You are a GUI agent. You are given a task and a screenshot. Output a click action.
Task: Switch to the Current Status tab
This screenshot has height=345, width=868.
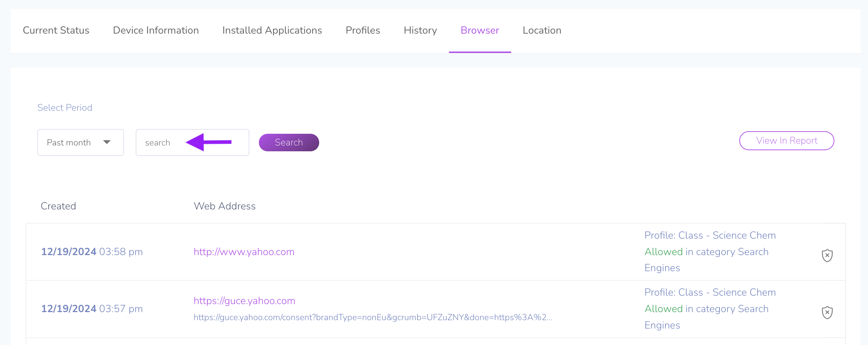point(56,30)
